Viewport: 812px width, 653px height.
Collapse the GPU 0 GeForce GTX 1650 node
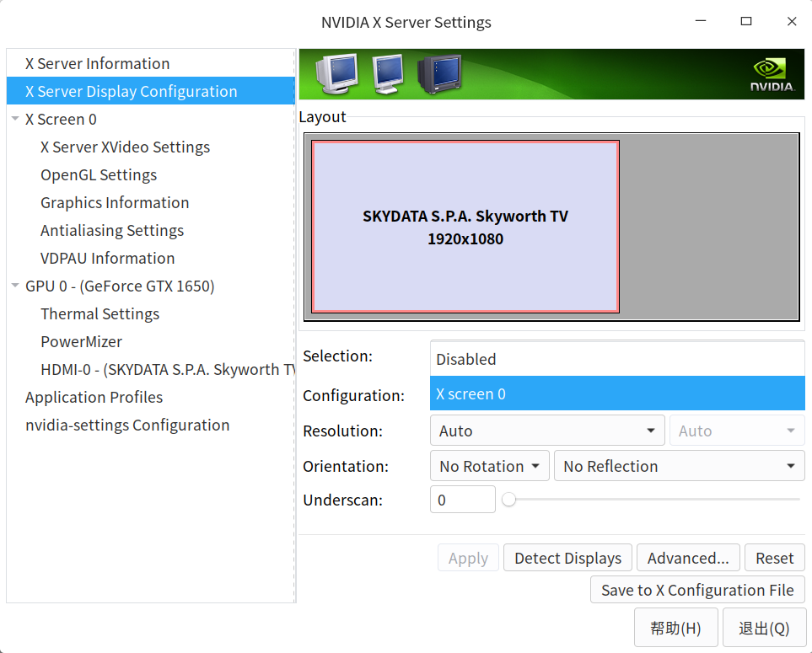point(15,286)
